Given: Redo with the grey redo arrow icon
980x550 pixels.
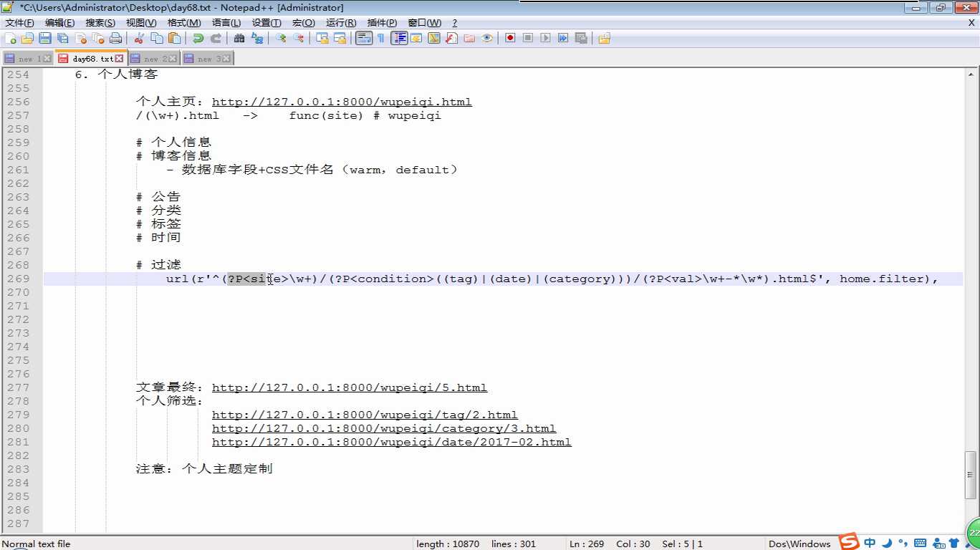Looking at the screenshot, I should [x=216, y=38].
